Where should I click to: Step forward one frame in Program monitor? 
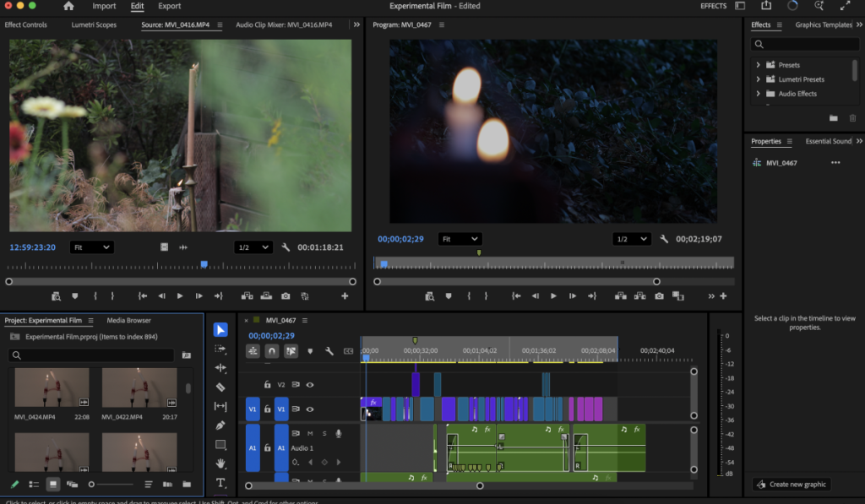tap(573, 296)
